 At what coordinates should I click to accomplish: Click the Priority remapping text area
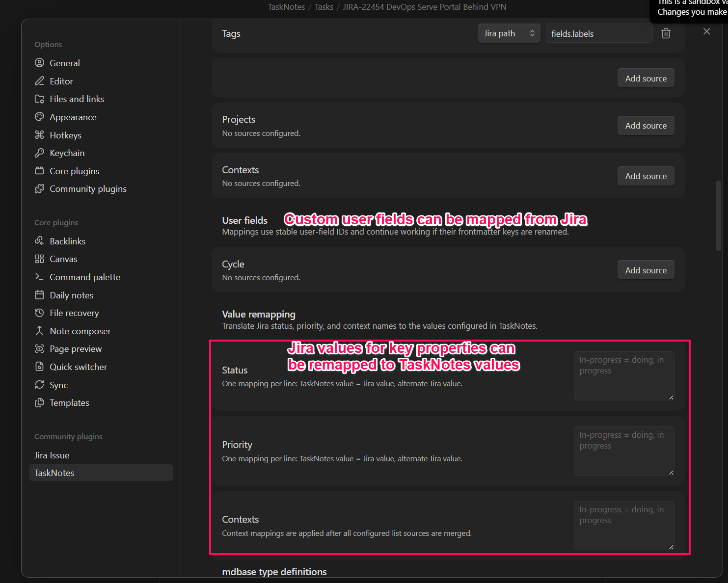point(624,450)
